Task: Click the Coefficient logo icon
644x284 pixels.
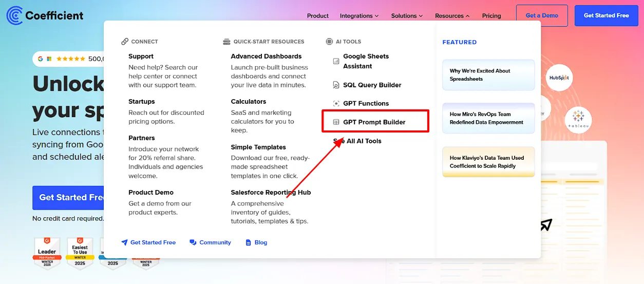Action: [14, 15]
